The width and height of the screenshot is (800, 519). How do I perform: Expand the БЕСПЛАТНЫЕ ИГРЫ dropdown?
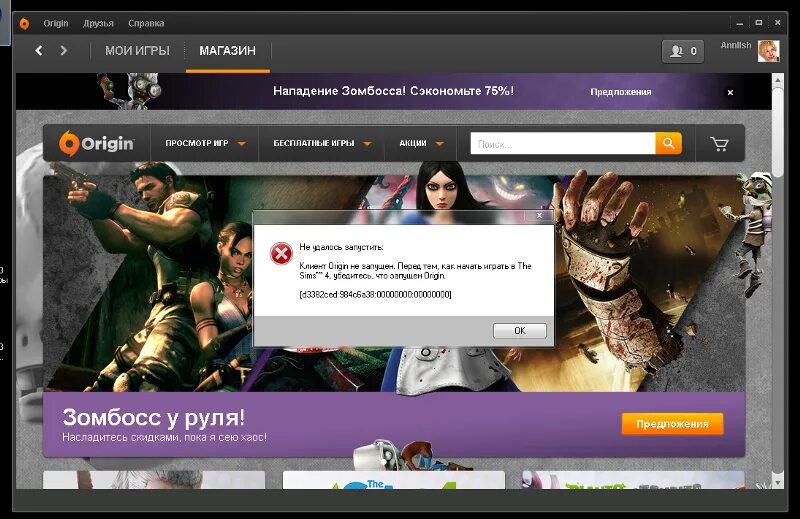click(x=322, y=143)
